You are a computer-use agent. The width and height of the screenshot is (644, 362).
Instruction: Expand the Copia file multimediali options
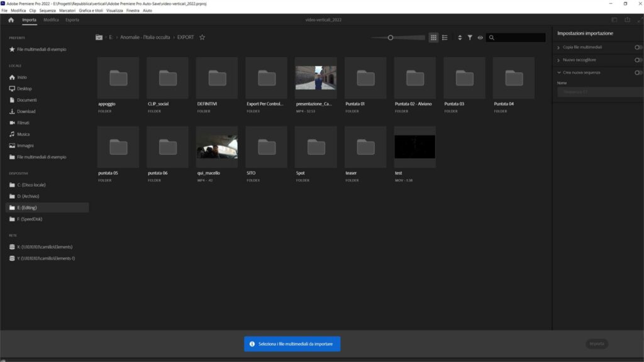(x=559, y=48)
